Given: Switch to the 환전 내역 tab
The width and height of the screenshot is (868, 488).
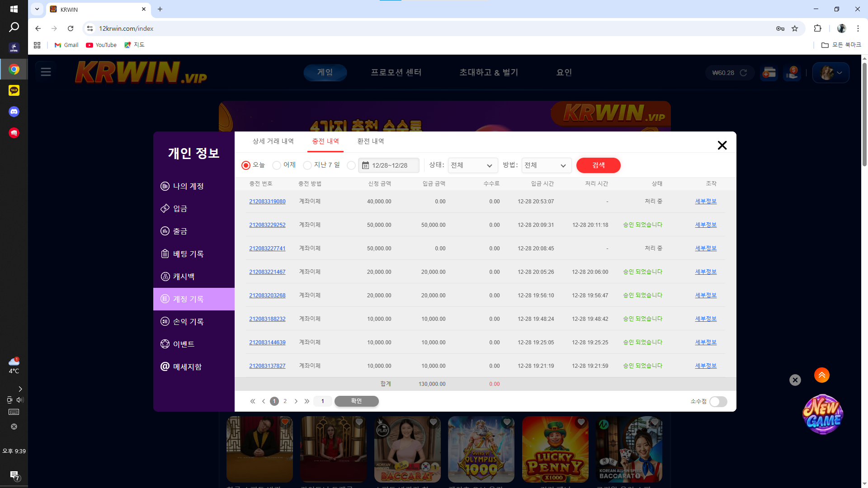Looking at the screenshot, I should pos(370,141).
